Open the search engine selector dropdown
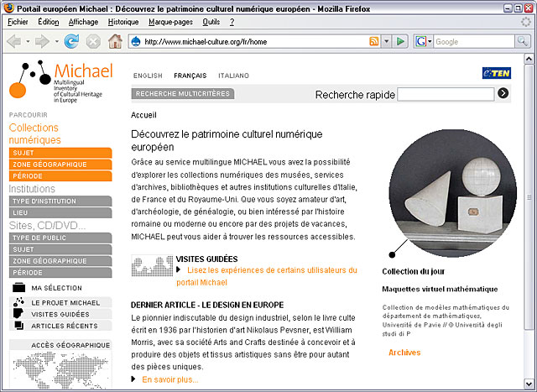The image size is (537, 392). [x=430, y=42]
